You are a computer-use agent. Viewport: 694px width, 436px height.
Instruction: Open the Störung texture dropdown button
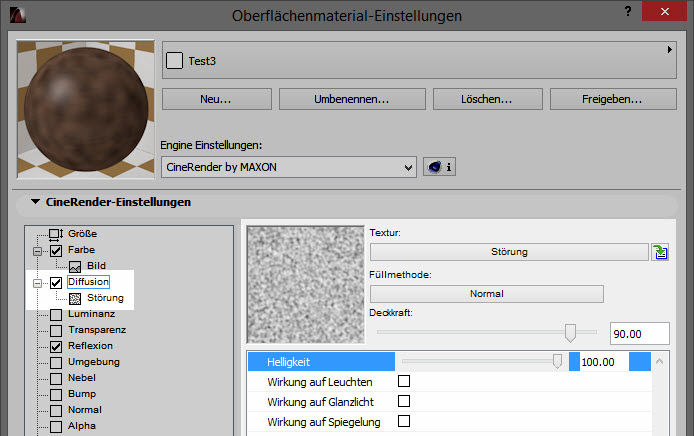[x=509, y=252]
